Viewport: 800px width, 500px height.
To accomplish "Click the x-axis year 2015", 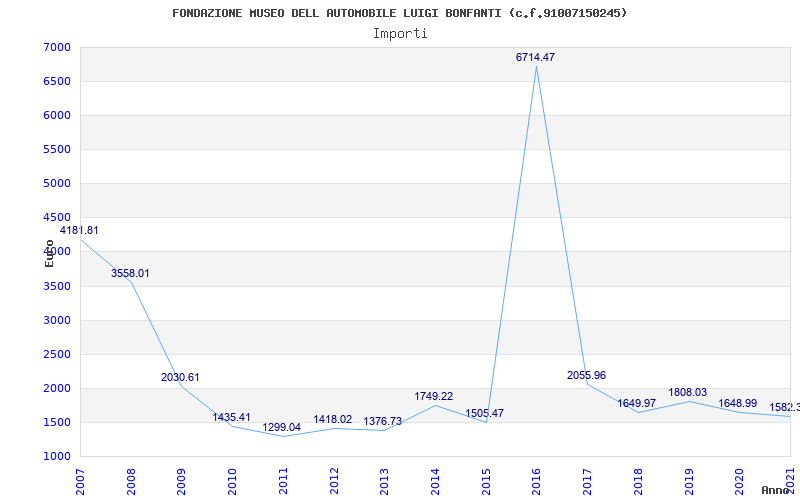I will coord(486,482).
